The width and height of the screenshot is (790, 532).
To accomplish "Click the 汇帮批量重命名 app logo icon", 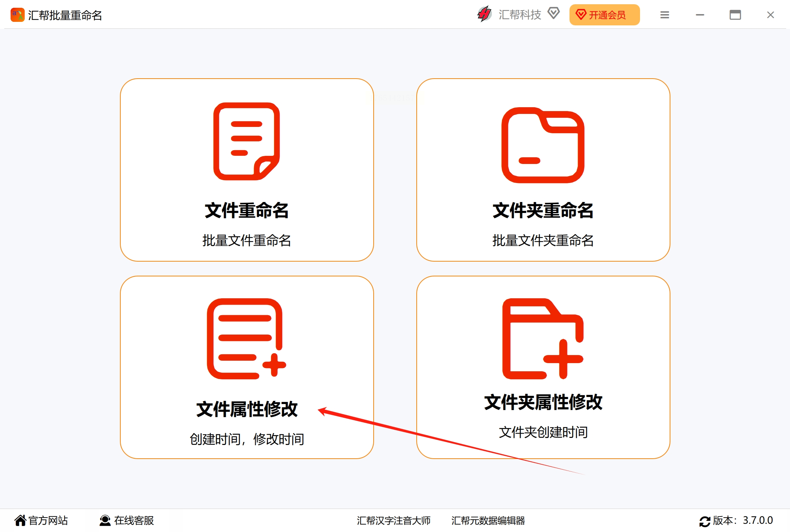I will click(x=17, y=15).
